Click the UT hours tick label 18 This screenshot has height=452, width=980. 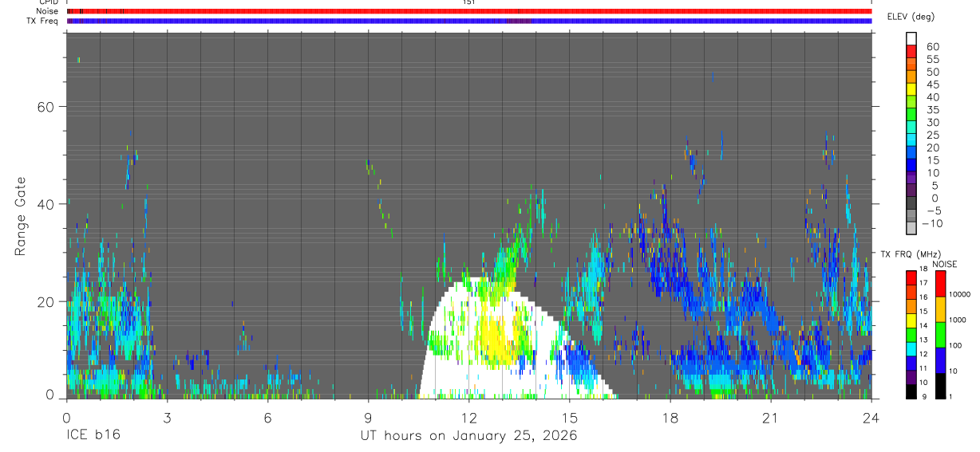(670, 417)
